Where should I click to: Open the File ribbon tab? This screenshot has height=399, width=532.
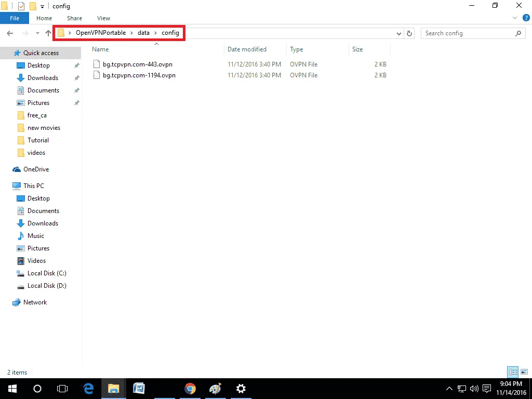pyautogui.click(x=15, y=18)
